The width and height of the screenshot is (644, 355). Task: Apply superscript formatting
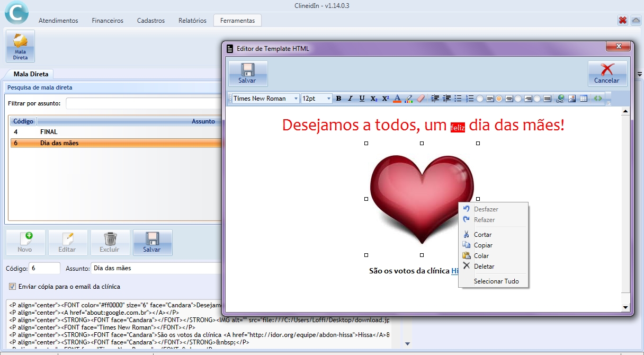tap(384, 99)
